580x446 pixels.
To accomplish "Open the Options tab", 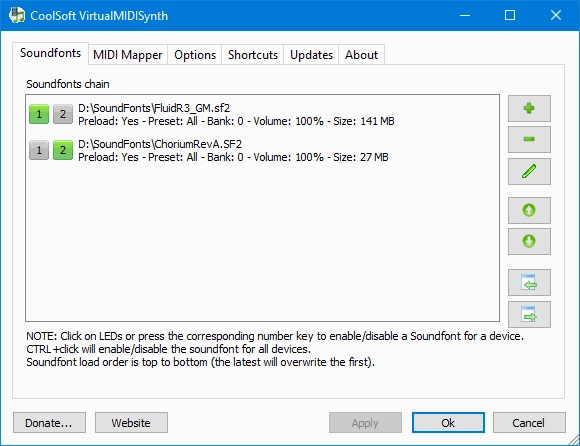I will click(x=195, y=55).
